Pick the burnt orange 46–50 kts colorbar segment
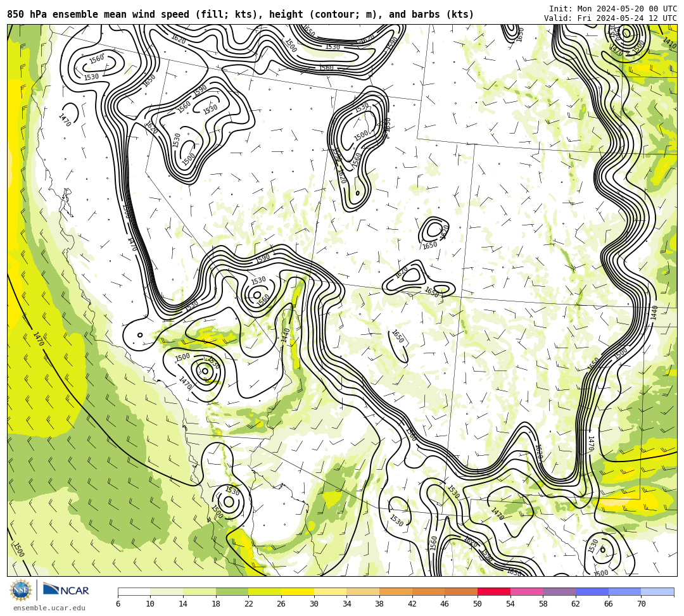 pyautogui.click(x=461, y=591)
